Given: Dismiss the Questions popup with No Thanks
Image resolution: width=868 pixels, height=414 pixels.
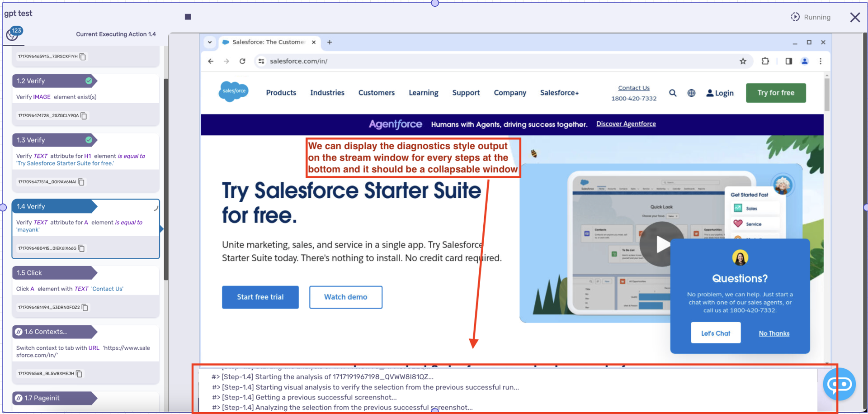Looking at the screenshot, I should click(774, 333).
